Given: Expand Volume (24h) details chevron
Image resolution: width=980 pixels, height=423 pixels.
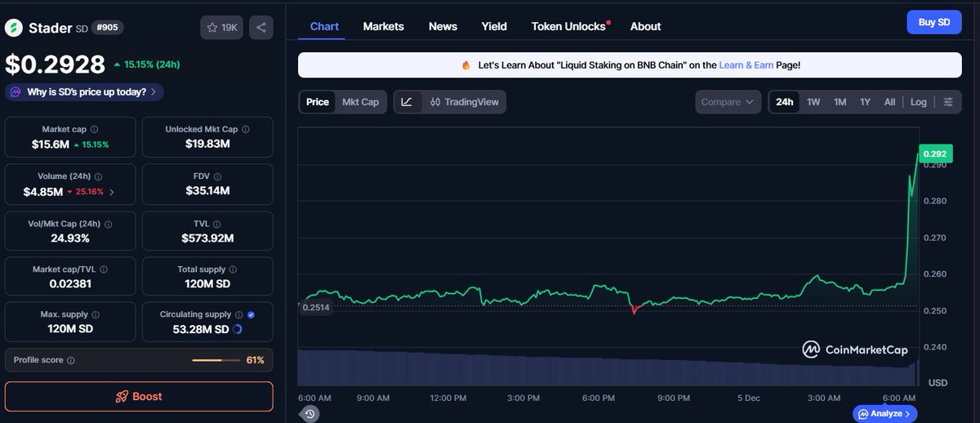Looking at the screenshot, I should [x=112, y=193].
